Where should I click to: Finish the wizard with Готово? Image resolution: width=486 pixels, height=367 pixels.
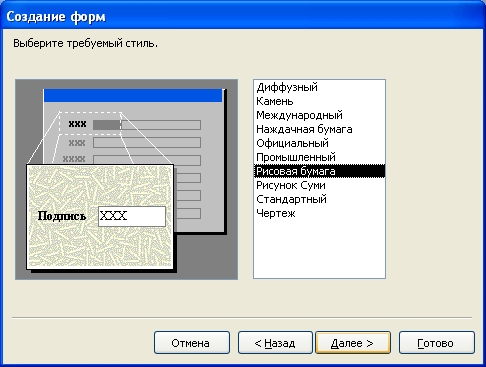437,343
